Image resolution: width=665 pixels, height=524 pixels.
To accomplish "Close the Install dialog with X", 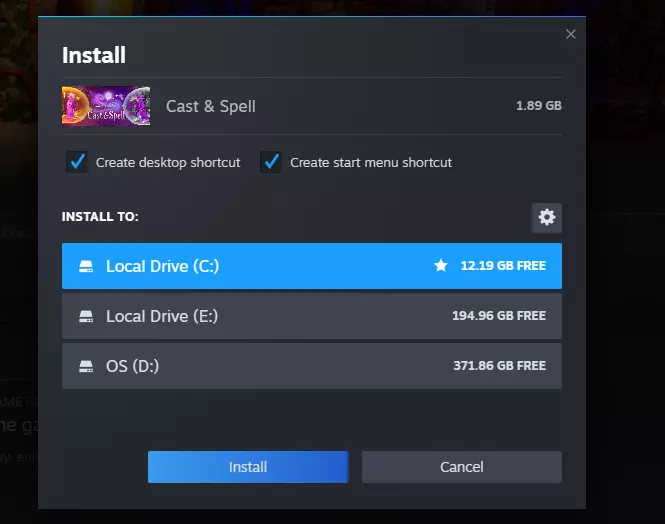I will [570, 34].
